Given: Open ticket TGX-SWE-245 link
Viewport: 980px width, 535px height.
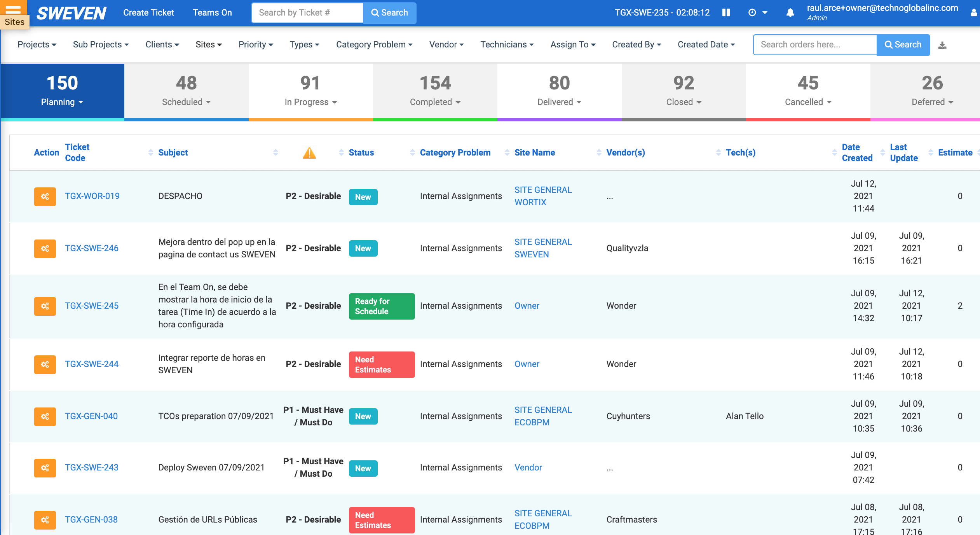Looking at the screenshot, I should coord(92,306).
